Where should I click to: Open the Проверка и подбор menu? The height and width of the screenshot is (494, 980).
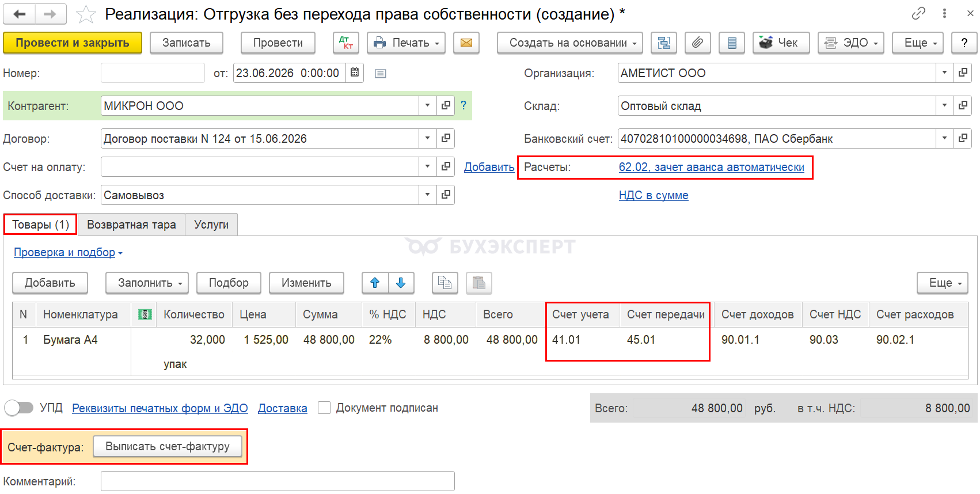[68, 252]
